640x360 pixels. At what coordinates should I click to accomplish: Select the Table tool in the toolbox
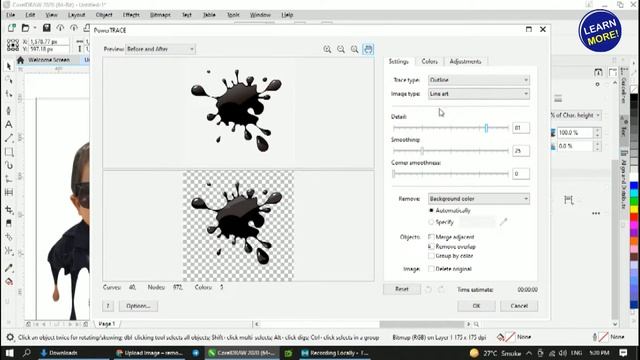[x=9, y=192]
